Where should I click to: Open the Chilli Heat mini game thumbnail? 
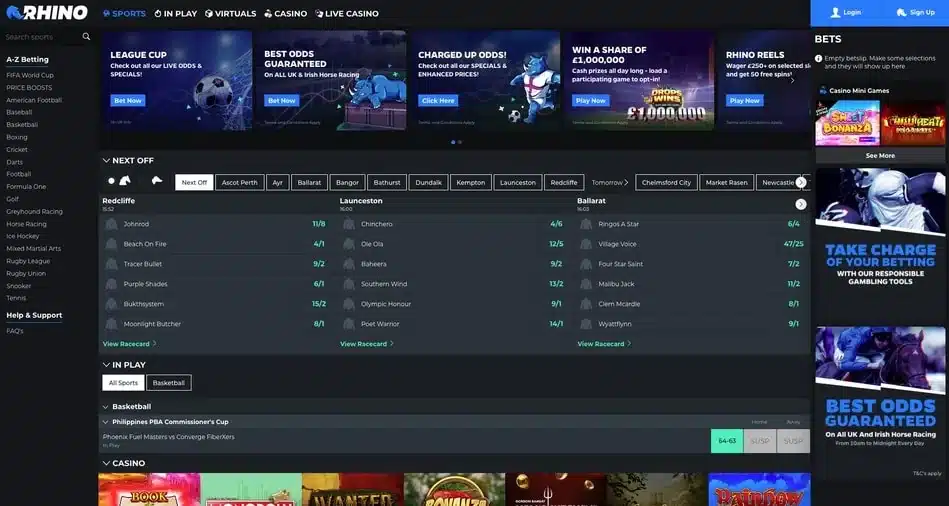click(x=913, y=123)
